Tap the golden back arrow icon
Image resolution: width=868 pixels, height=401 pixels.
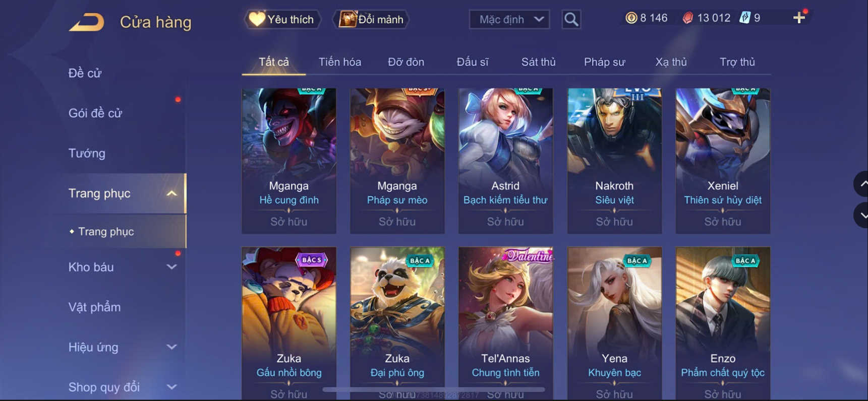coord(87,22)
